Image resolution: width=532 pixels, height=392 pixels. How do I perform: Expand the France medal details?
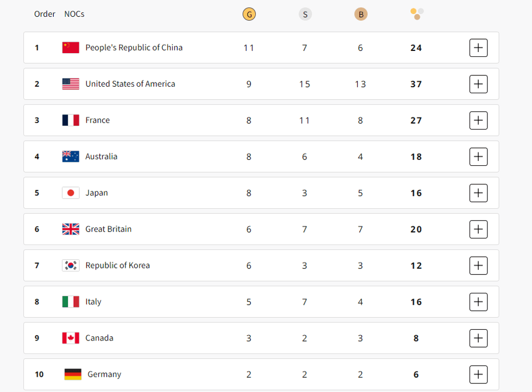(478, 120)
